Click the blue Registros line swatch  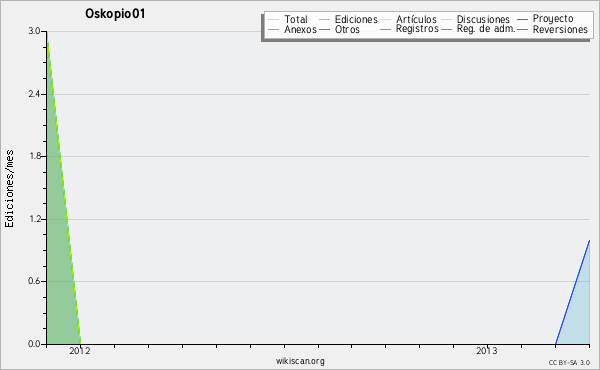coord(385,29)
